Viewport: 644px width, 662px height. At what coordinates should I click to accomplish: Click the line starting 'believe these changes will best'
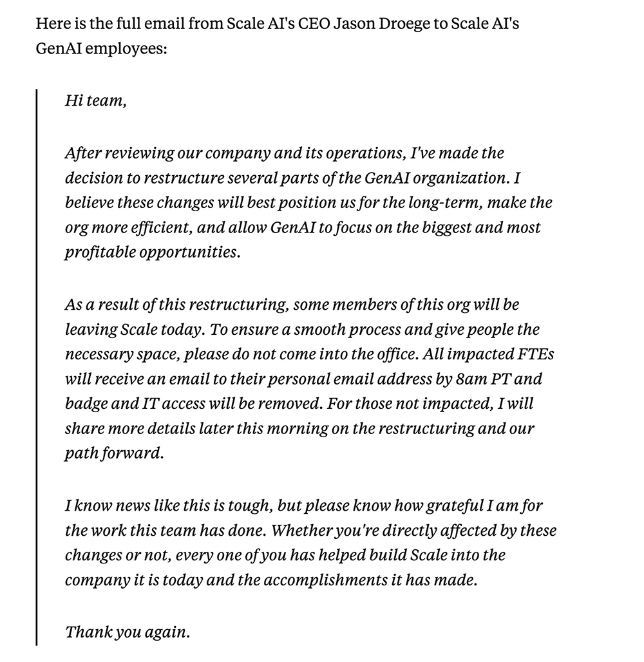pos(308,203)
